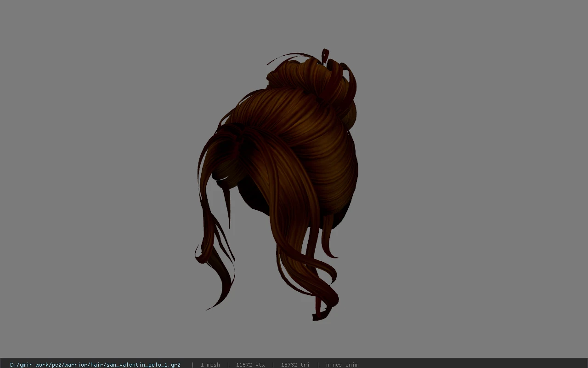Click the 'nincs anim' status entry
The width and height of the screenshot is (588, 368).
pos(342,365)
